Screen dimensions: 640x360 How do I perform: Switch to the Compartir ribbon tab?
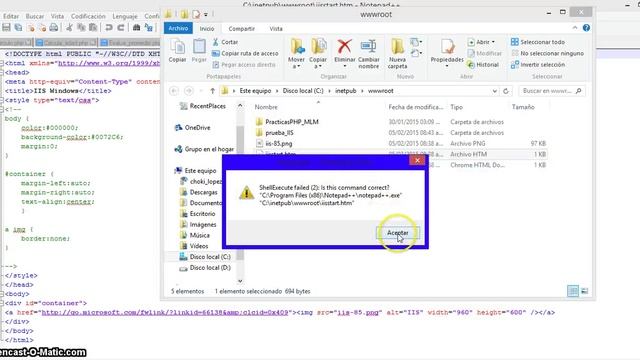241,29
